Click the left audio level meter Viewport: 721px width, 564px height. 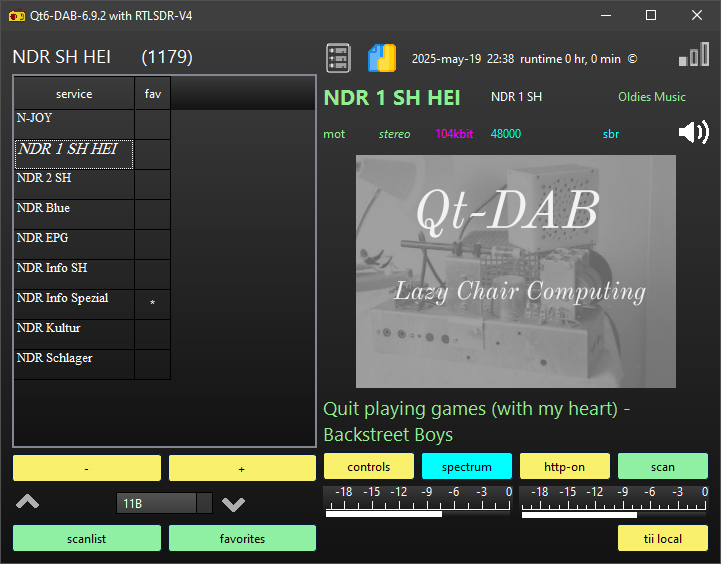coord(418,501)
